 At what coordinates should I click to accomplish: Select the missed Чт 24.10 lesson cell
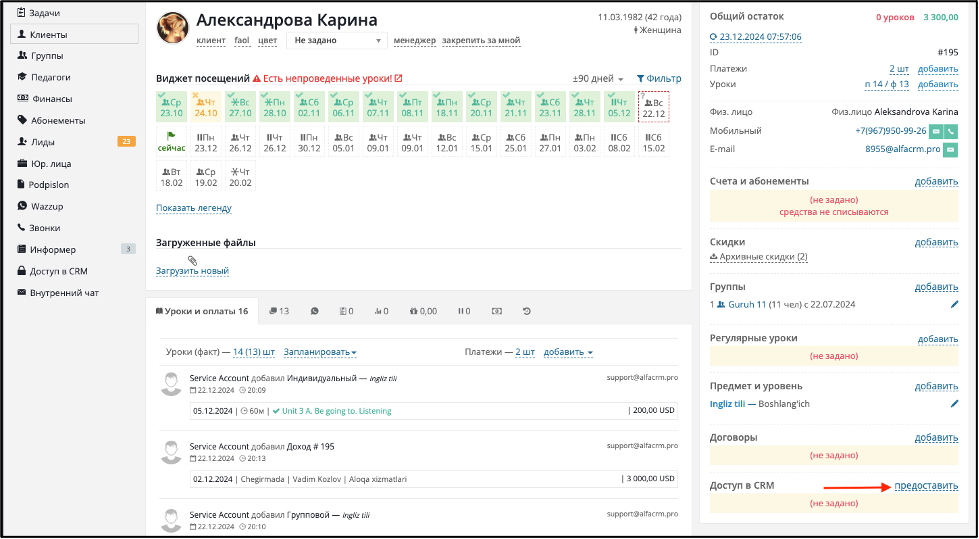(205, 106)
